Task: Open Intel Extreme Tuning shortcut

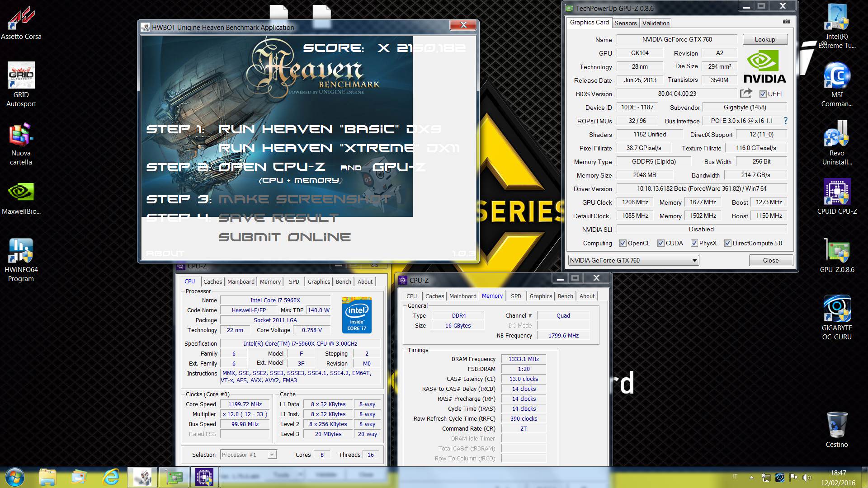Action: 837,26
